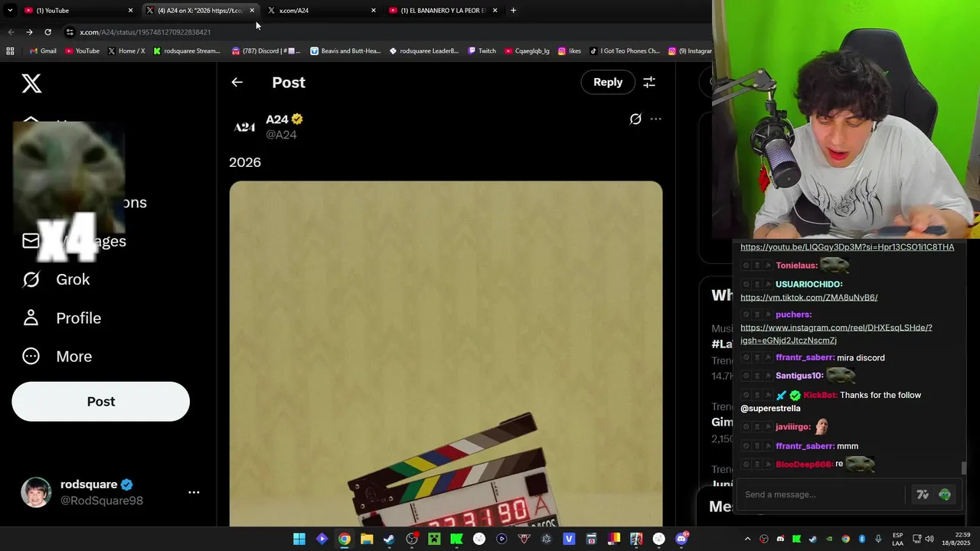Open the Twitch bookmark

tap(482, 51)
